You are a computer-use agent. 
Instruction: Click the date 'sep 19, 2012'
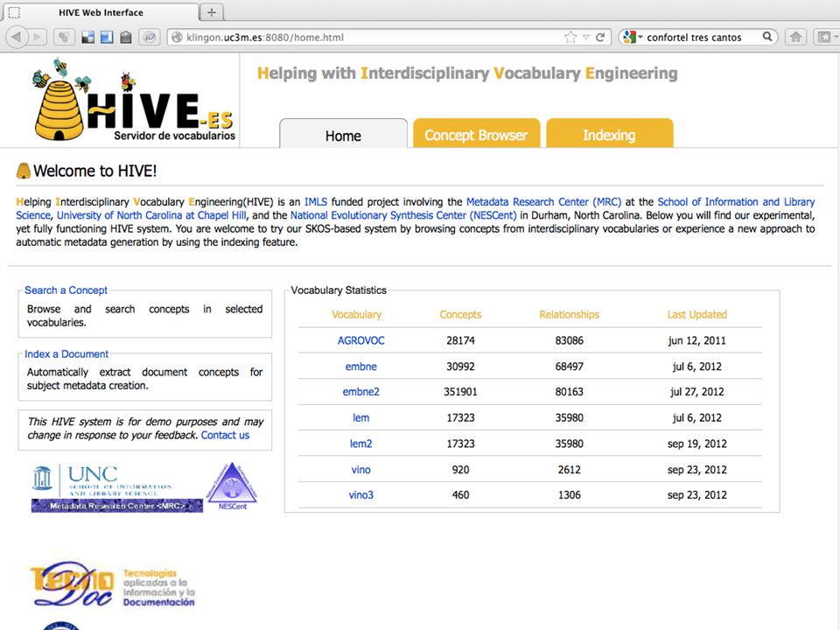coord(697,444)
